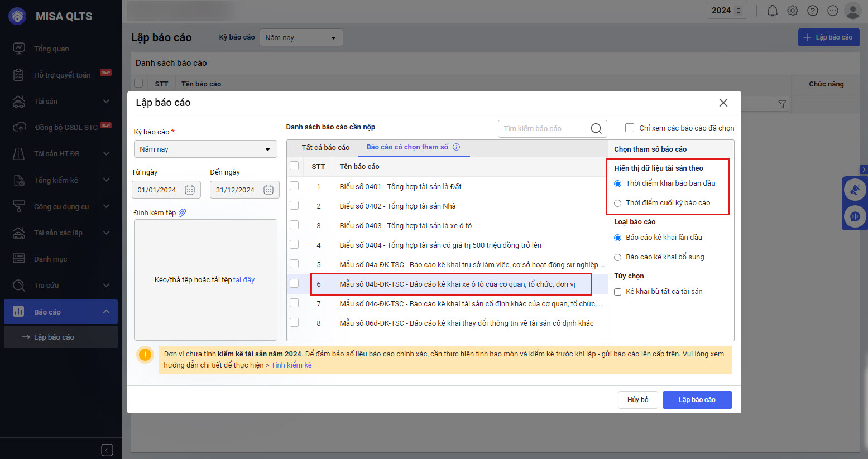Image resolution: width=868 pixels, height=459 pixels.
Task: Click the blue Lập báo cáo submit button
Action: tap(697, 400)
